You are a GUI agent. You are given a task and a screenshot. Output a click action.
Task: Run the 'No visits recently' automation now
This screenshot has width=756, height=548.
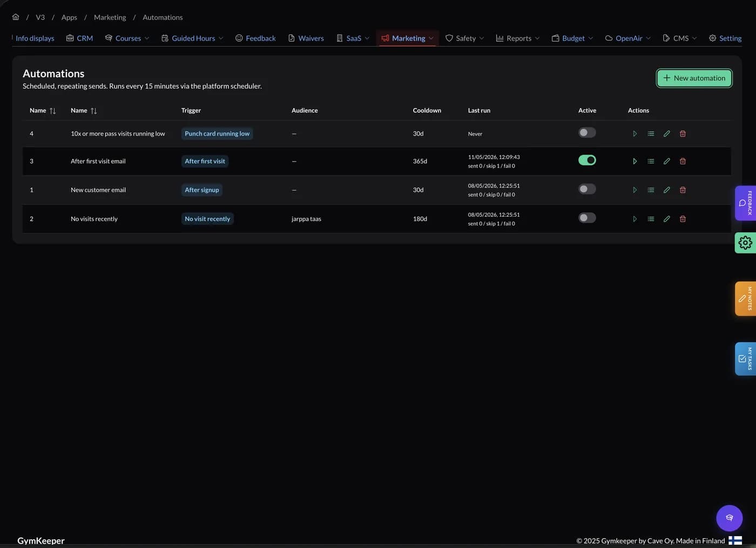coord(634,219)
